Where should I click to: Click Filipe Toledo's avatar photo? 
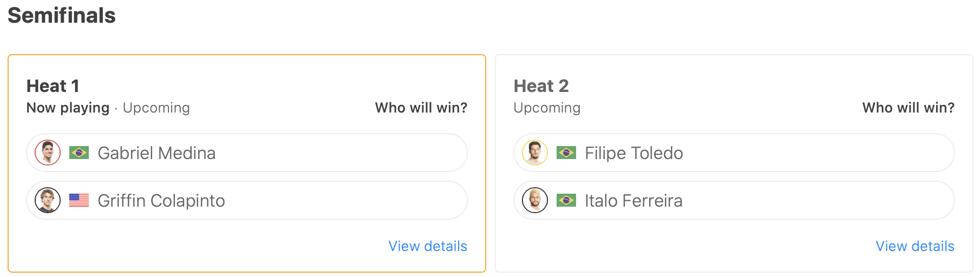535,153
